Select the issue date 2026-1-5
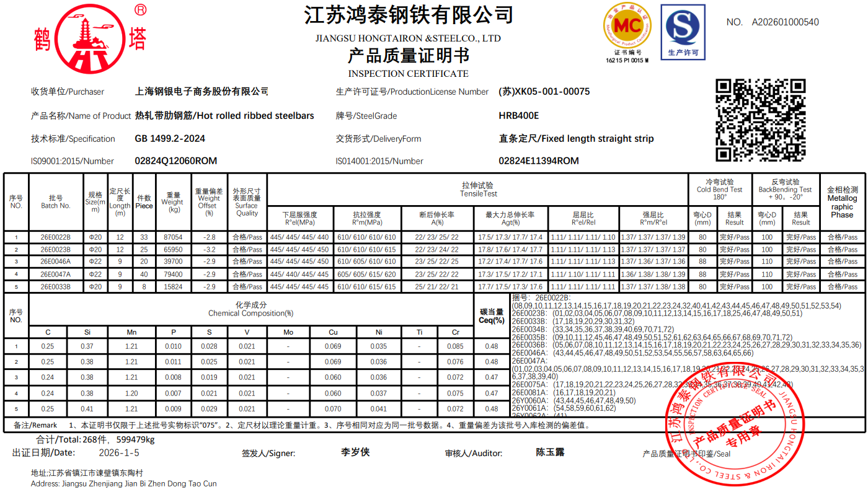This screenshot has height=497, width=868. 119,453
